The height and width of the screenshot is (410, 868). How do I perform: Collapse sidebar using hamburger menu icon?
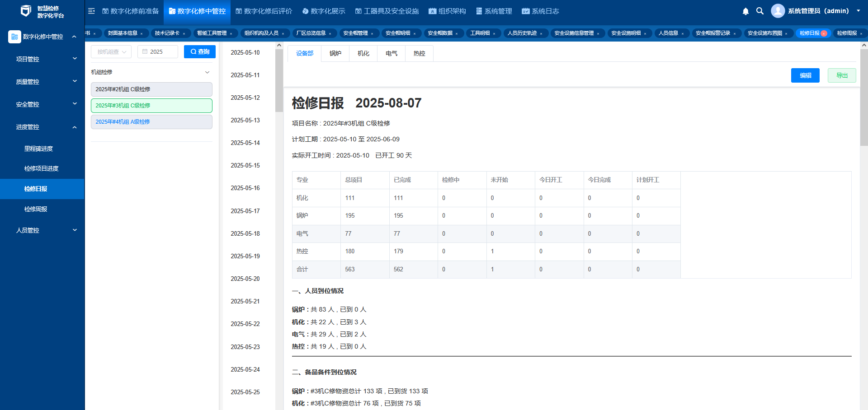91,11
